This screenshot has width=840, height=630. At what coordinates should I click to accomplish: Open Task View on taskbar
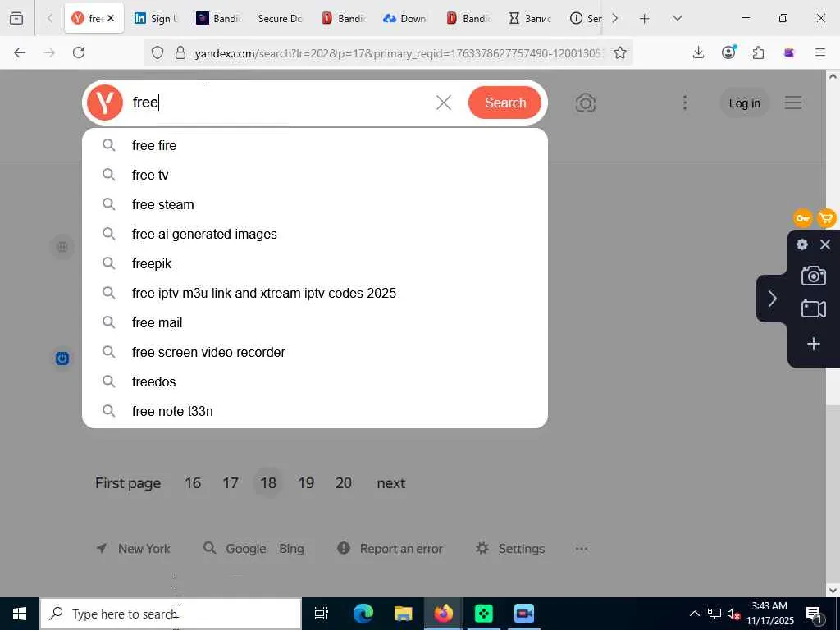coord(322,614)
